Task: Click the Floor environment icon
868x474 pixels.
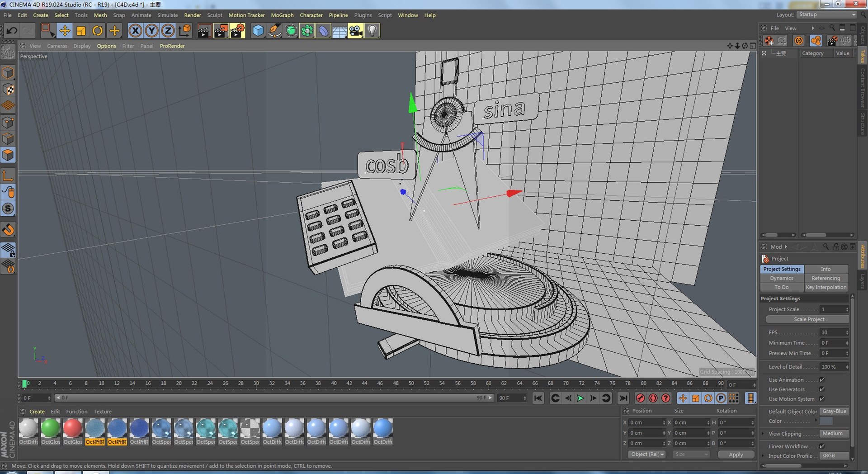Action: tap(340, 31)
